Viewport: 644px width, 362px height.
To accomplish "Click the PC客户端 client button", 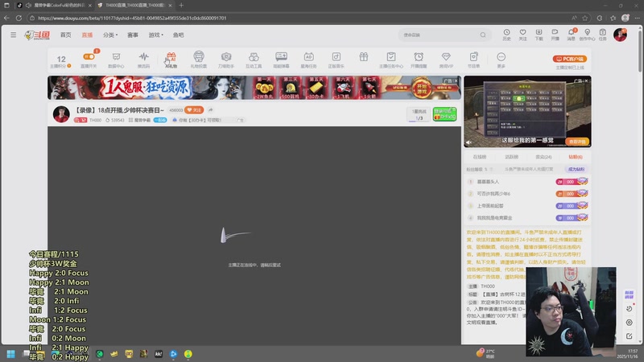I will click(570, 59).
